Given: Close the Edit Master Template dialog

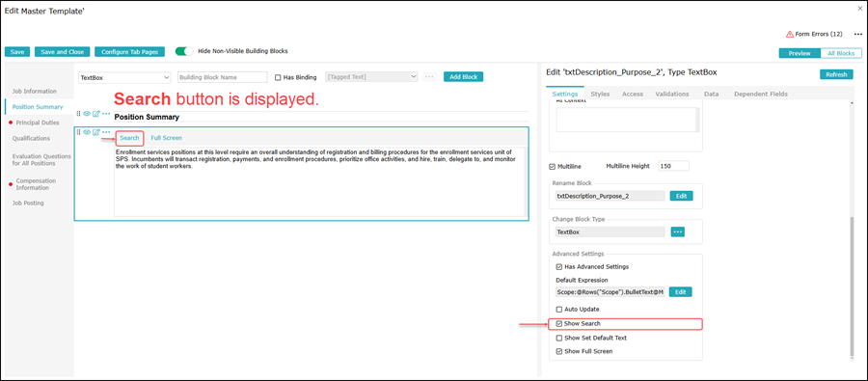Looking at the screenshot, I should [859, 9].
